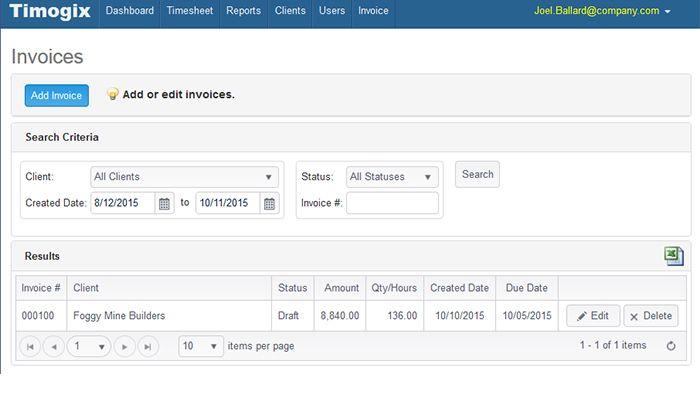Go to next page of results
The height and width of the screenshot is (400, 700).
124,346
